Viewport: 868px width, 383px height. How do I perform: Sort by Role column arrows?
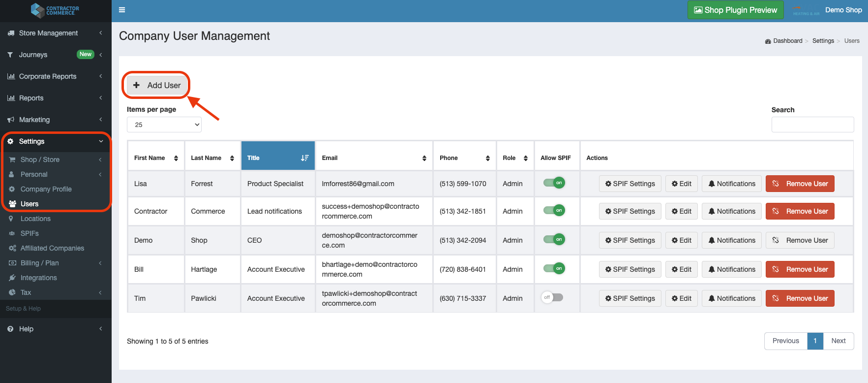[526, 158]
